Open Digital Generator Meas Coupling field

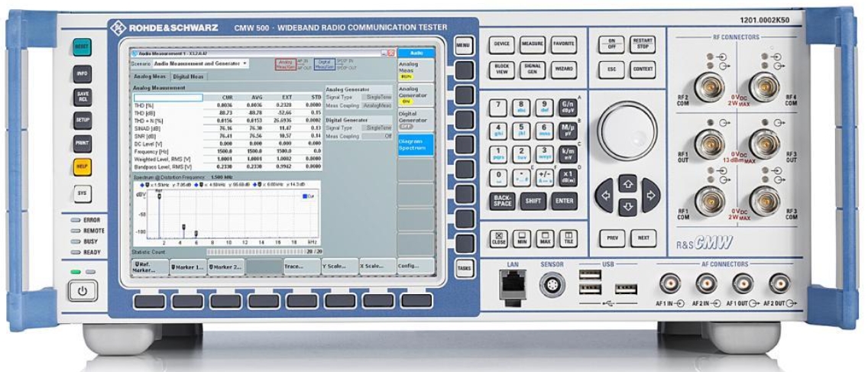[377, 136]
